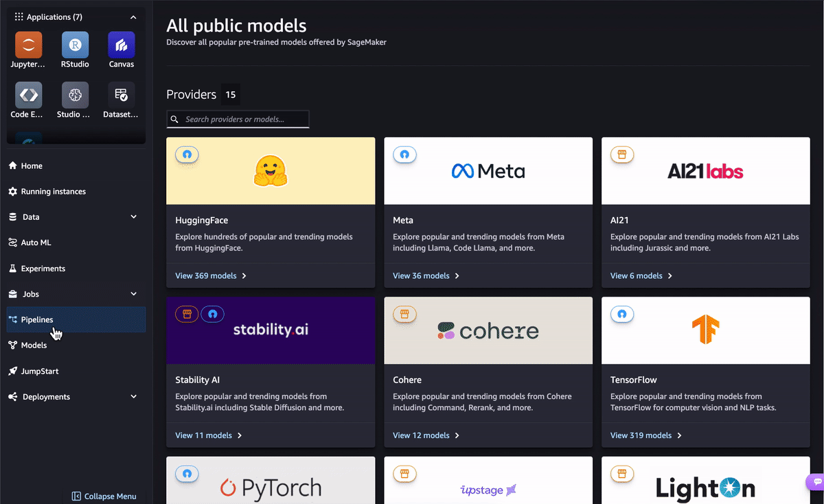The height and width of the screenshot is (504, 824).
Task: Open JumpStart from the sidebar
Action: click(39, 371)
